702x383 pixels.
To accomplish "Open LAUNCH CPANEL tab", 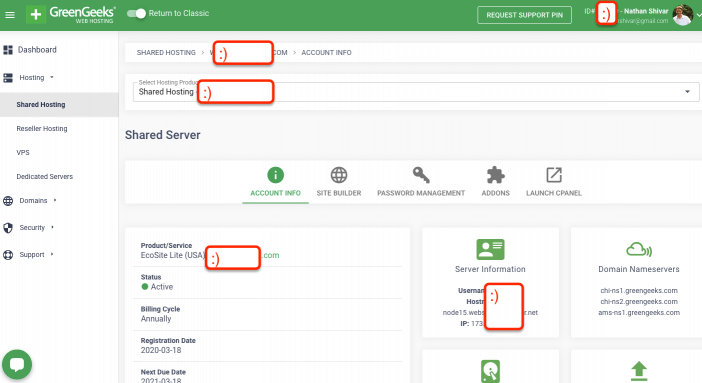I will click(554, 193).
